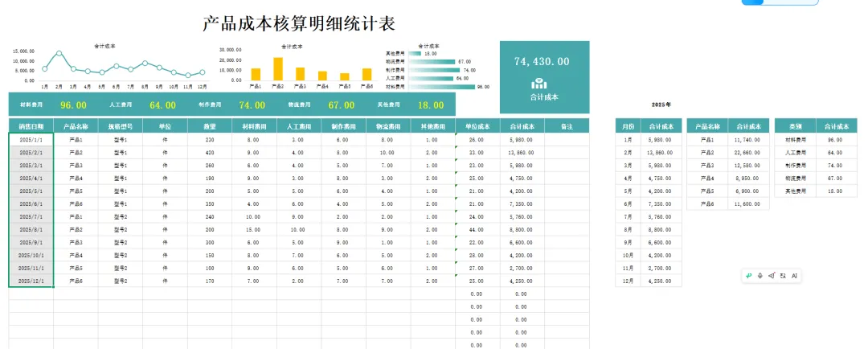Click the green pin icon in floating toolbar
The width and height of the screenshot is (868, 349).
point(749,275)
